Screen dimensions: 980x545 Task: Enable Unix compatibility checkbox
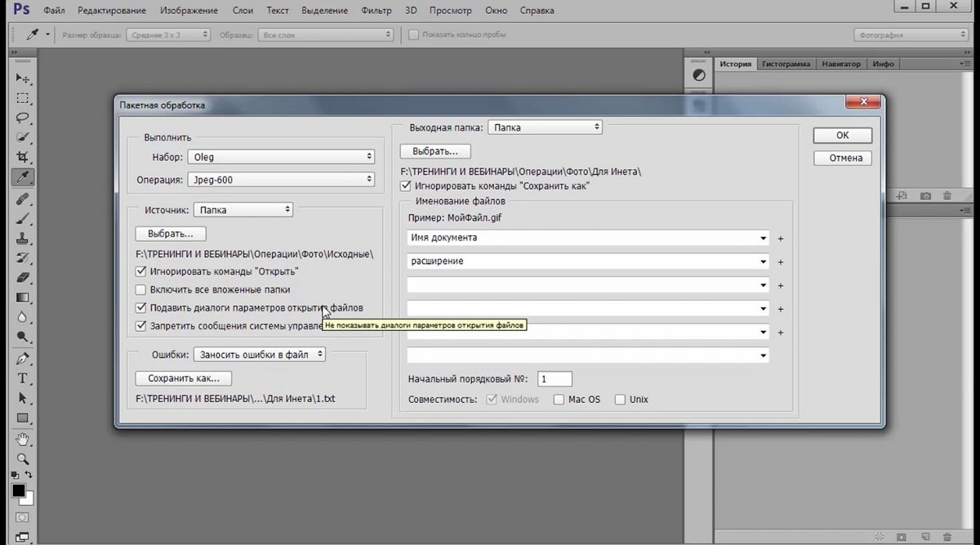pos(620,400)
